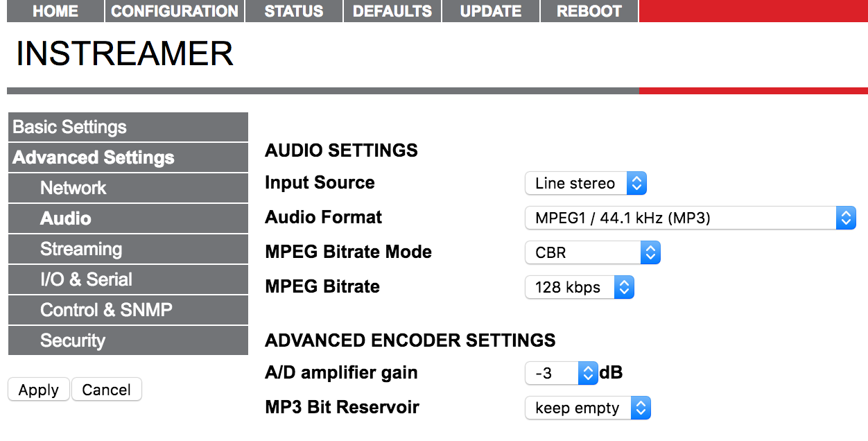Click the A/D amplifier gain label
This screenshot has width=868, height=441.
[341, 373]
